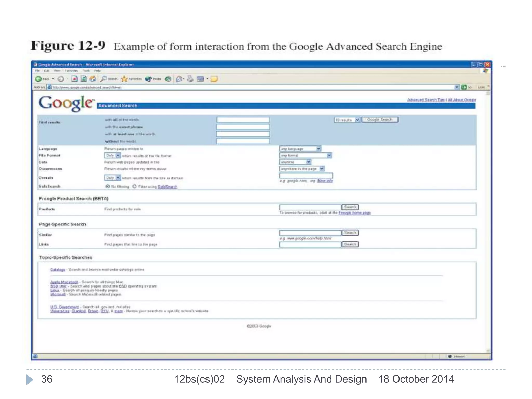The image size is (532, 399).
Task: Click the Search button in the Links row
Action: (350, 244)
